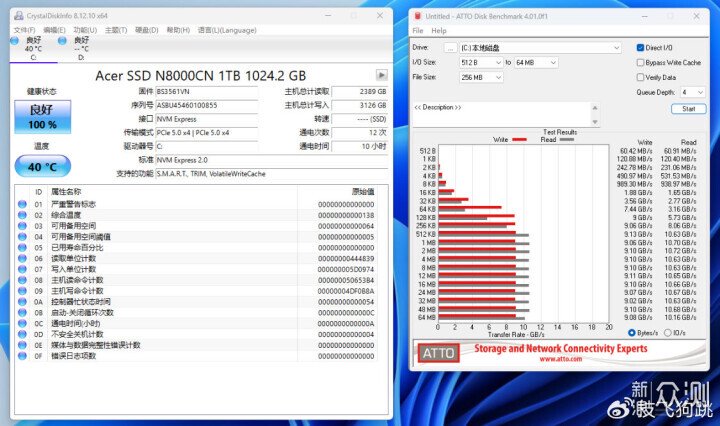Open the 帮助(H) menu in CrystalDiskInfo
720x426 pixels.
[x=178, y=30]
